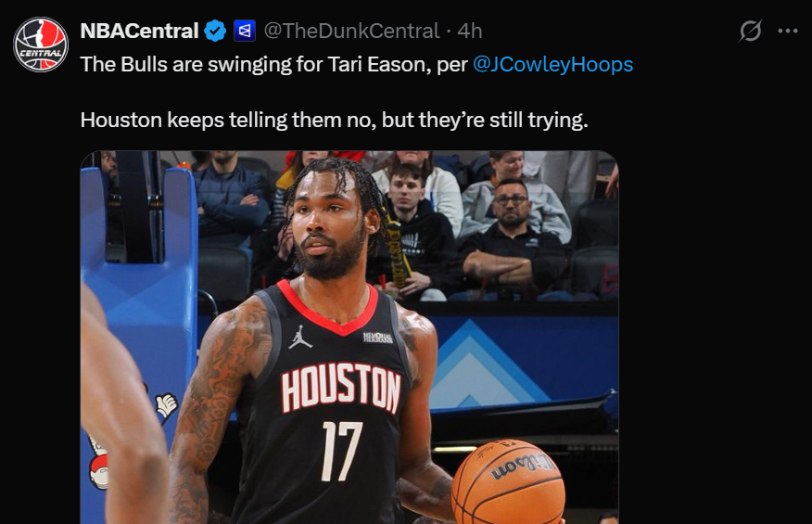812x524 pixels.
Task: Click the white cartoon glove on blue stanchion
Action: click(166, 404)
